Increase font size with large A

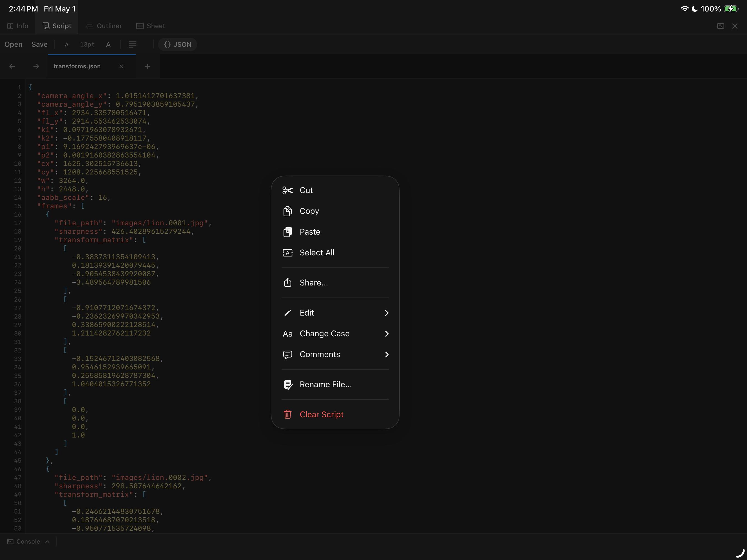[x=108, y=45]
